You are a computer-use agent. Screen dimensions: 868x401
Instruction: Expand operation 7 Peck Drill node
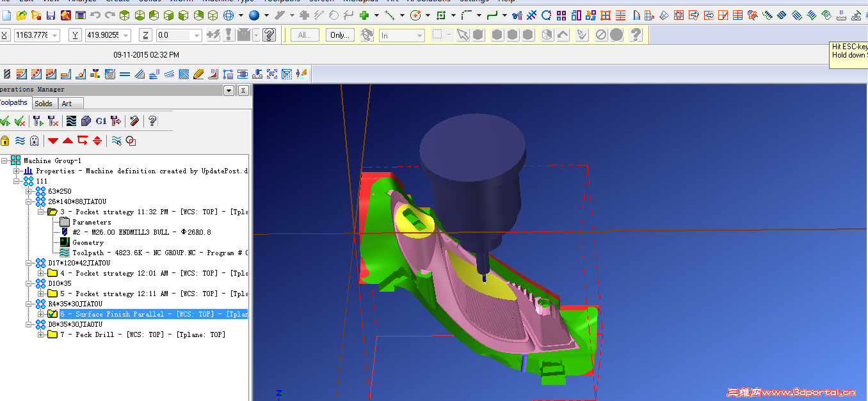41,334
